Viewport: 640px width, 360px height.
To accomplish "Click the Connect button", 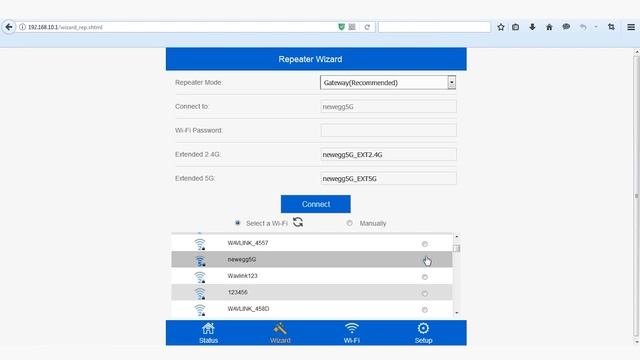I will pyautogui.click(x=316, y=204).
